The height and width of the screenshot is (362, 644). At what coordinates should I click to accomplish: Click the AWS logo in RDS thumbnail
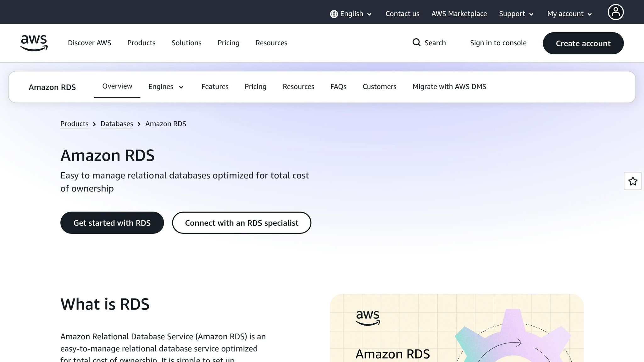pyautogui.click(x=368, y=318)
